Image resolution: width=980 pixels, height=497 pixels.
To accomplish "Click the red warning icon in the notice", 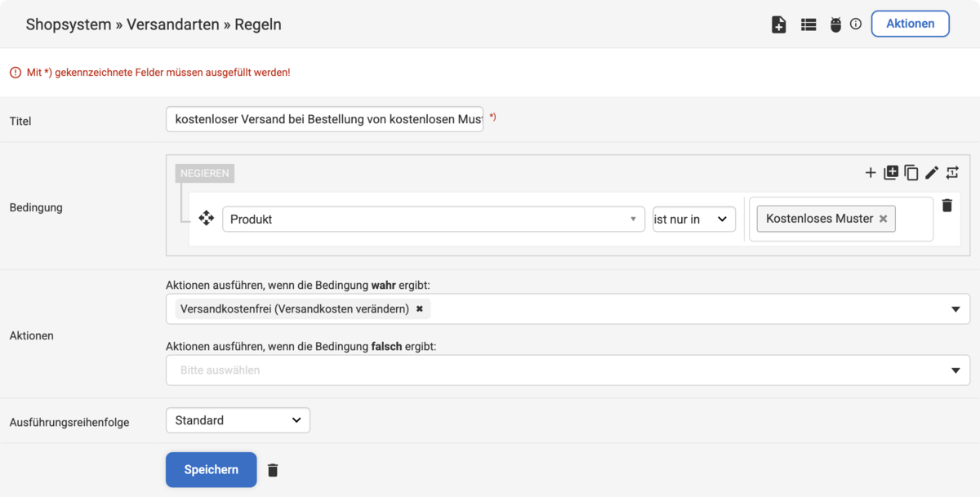I will [x=16, y=73].
